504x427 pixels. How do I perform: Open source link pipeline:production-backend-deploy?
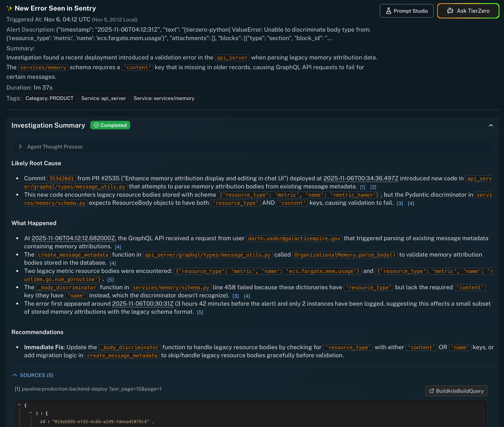pos(65,389)
